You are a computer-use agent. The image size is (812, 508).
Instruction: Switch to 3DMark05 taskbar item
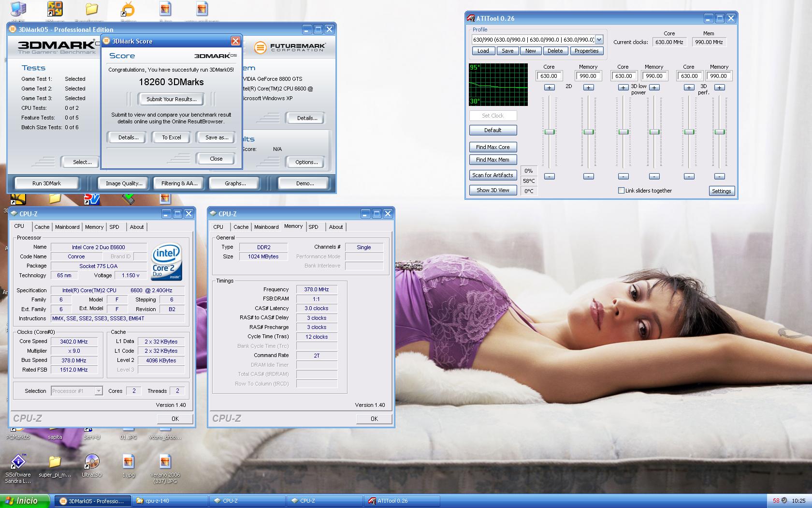92,501
